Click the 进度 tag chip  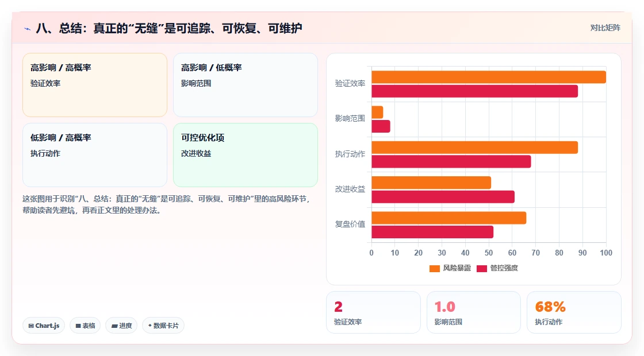coord(121,326)
